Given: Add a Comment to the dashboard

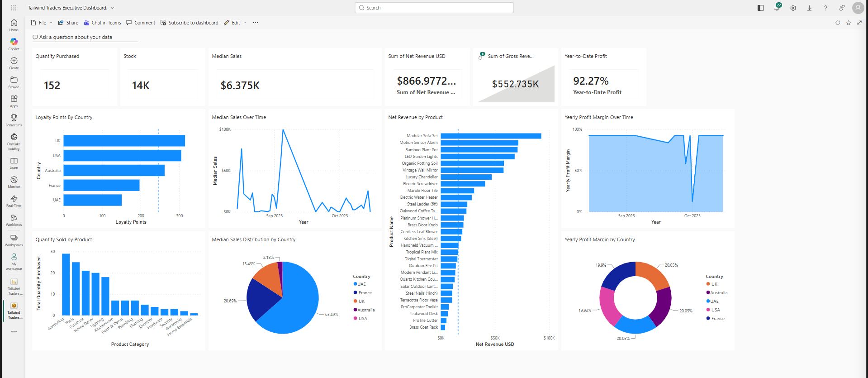Looking at the screenshot, I should pos(141,23).
